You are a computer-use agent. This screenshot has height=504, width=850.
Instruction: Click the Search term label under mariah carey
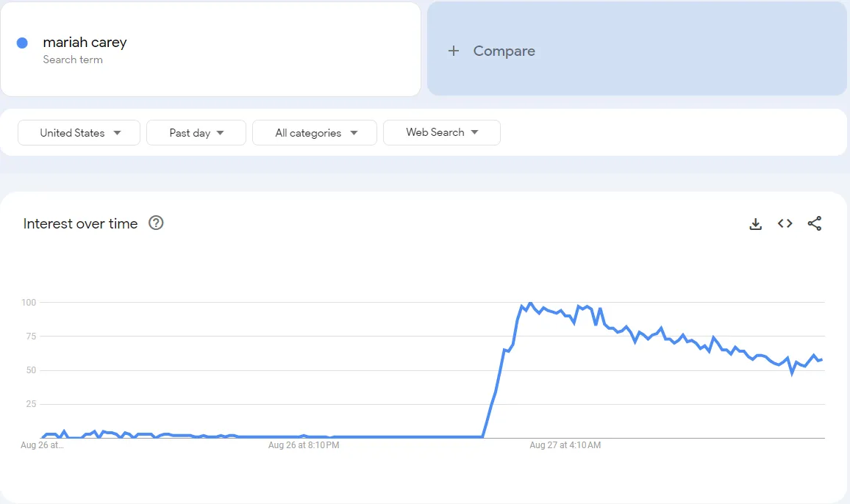73,60
